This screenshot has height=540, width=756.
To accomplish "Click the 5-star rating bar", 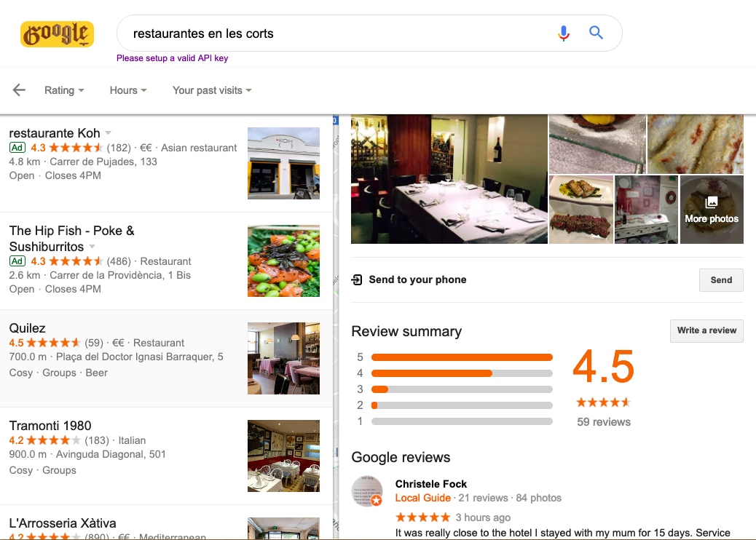I will [x=462, y=357].
